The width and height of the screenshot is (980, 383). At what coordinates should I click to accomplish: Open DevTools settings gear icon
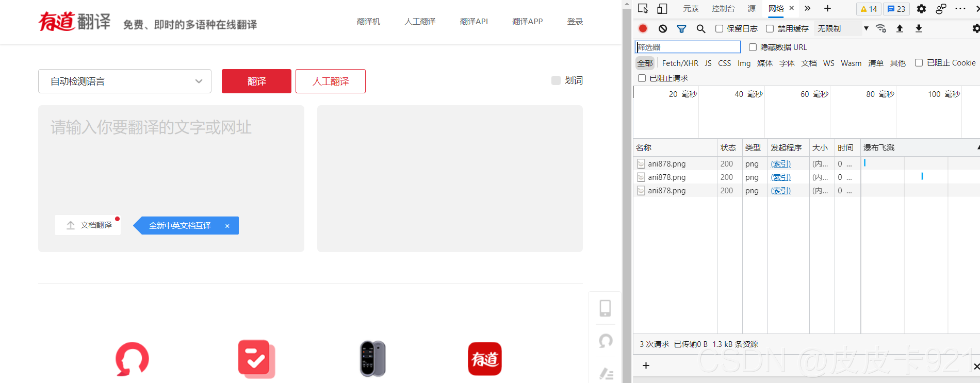click(x=921, y=9)
